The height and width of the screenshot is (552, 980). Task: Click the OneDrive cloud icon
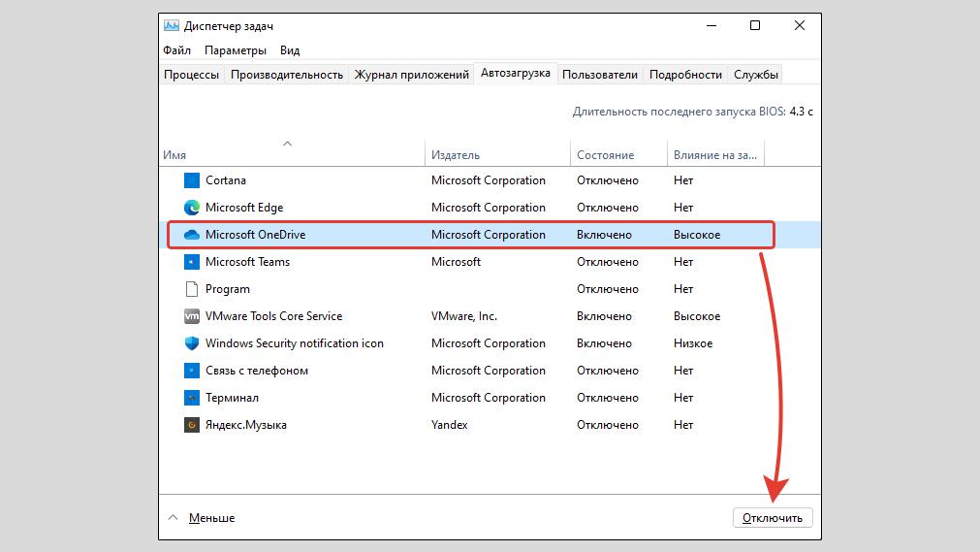pyautogui.click(x=191, y=235)
